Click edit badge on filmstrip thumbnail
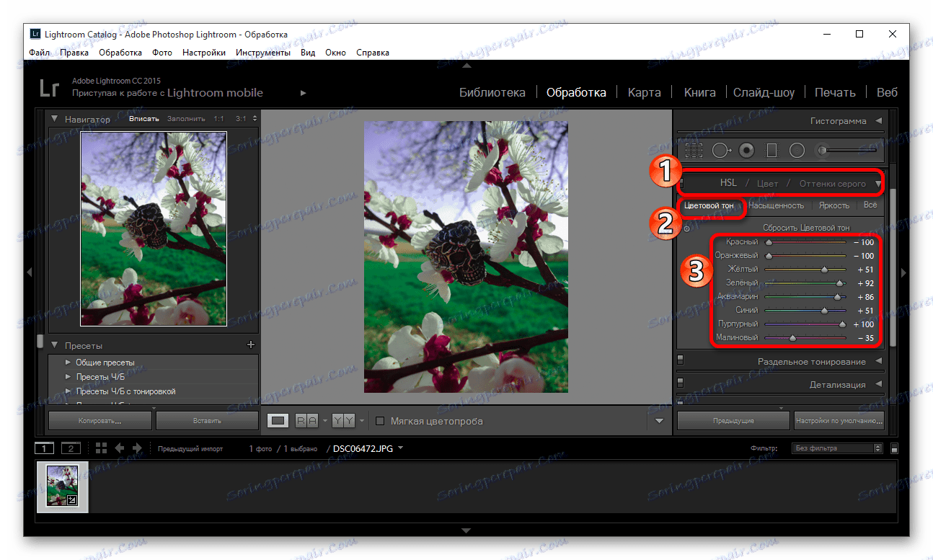 (x=71, y=499)
